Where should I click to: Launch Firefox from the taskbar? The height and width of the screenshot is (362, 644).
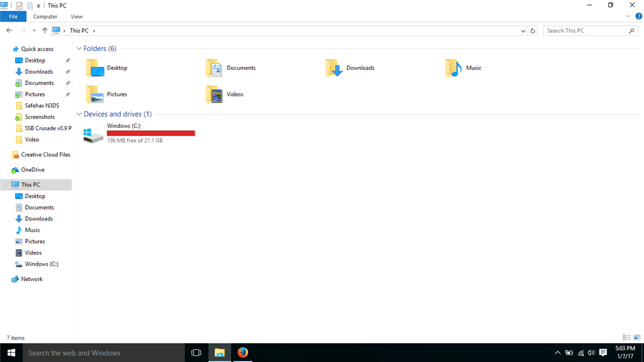pos(243,353)
